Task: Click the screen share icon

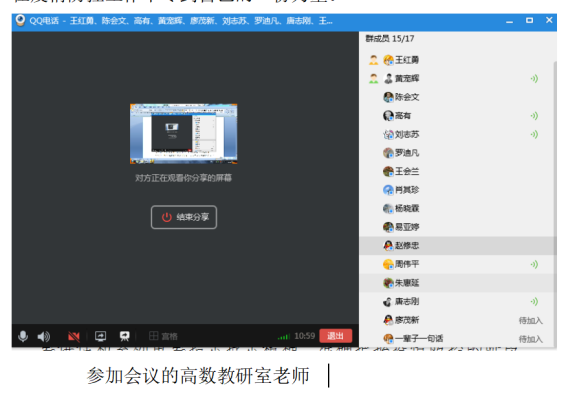Action: 101,336
